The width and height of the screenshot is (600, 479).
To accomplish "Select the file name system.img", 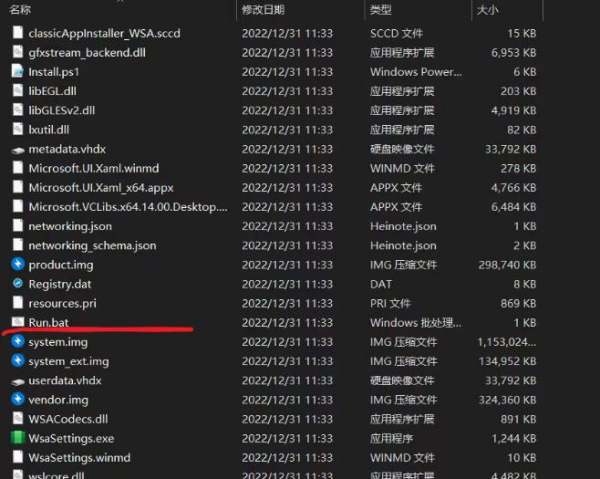I will [58, 342].
